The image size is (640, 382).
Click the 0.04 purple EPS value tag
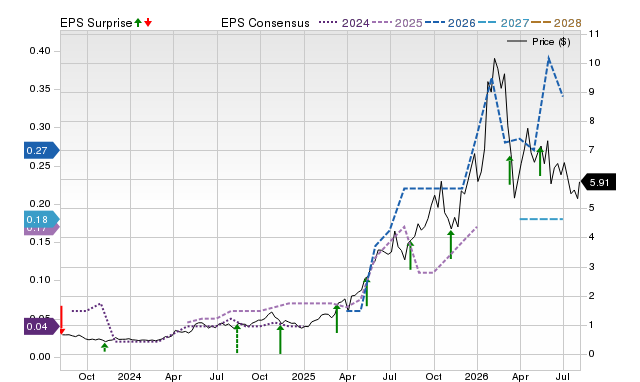[x=42, y=326]
